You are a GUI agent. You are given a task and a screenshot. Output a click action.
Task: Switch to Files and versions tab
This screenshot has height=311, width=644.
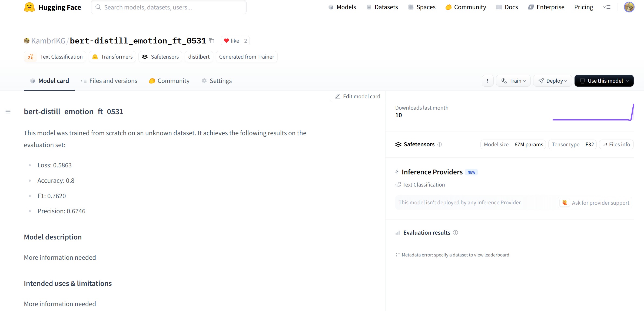click(x=109, y=81)
